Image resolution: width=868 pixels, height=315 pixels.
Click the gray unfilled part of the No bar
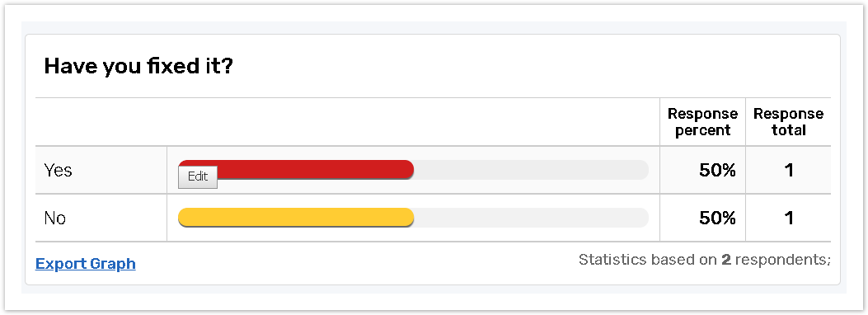pyautogui.click(x=532, y=218)
